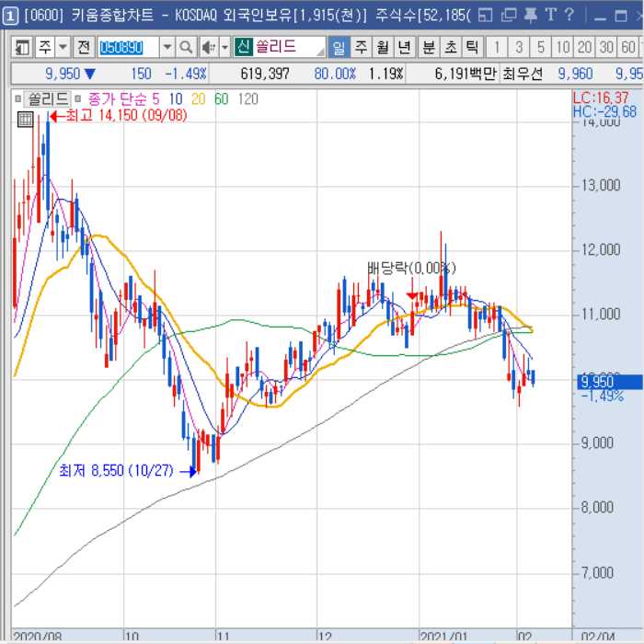Minimize the chart window
The image size is (644, 644).
[x=600, y=17]
